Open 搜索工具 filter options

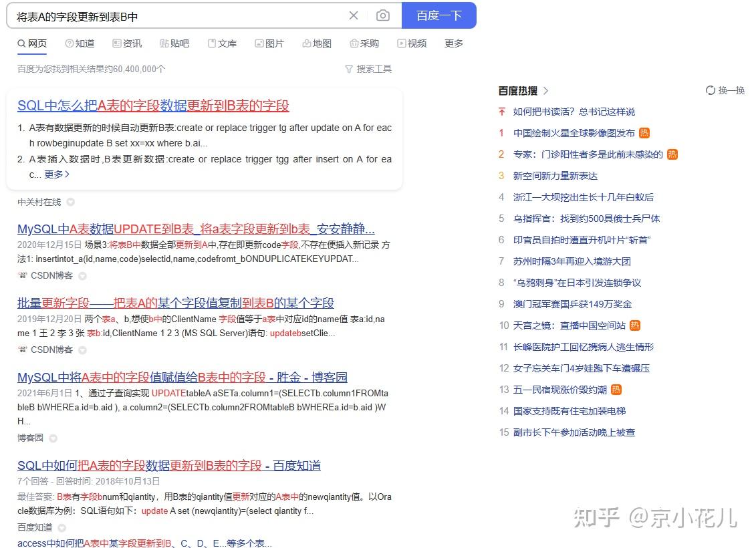click(x=368, y=69)
